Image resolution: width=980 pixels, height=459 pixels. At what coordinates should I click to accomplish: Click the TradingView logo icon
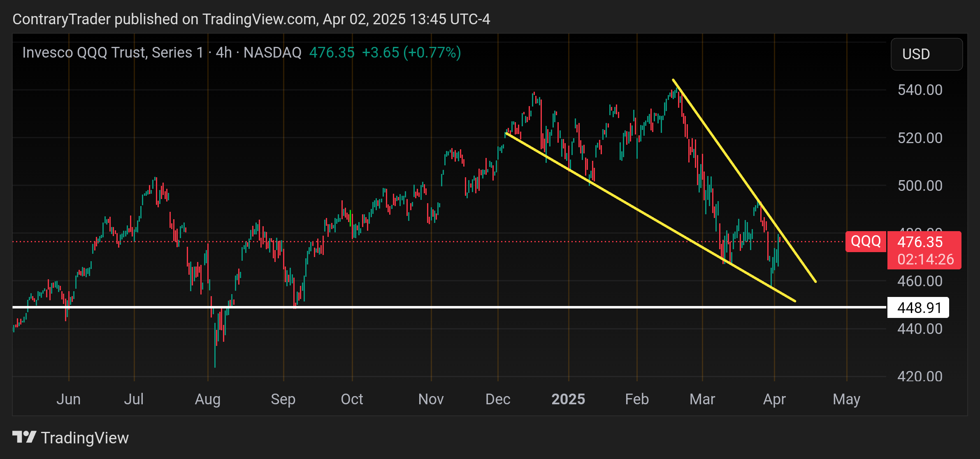[x=24, y=437]
